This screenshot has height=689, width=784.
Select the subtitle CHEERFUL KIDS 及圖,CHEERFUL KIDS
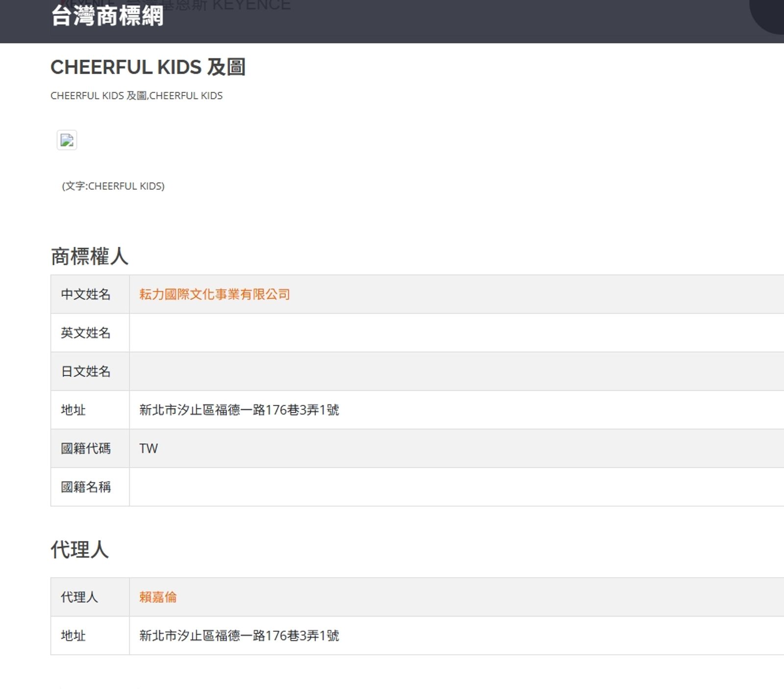136,95
